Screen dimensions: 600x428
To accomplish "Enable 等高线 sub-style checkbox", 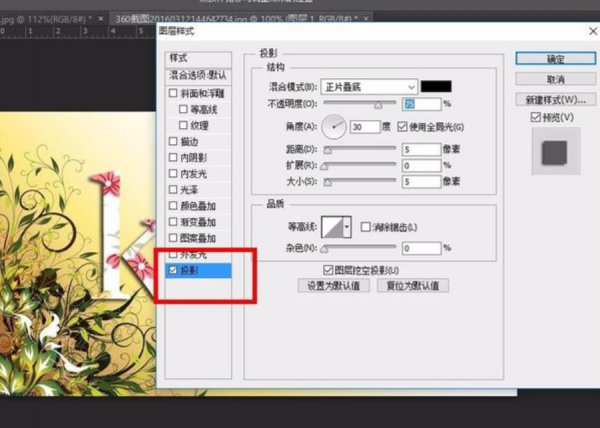I will point(183,109).
